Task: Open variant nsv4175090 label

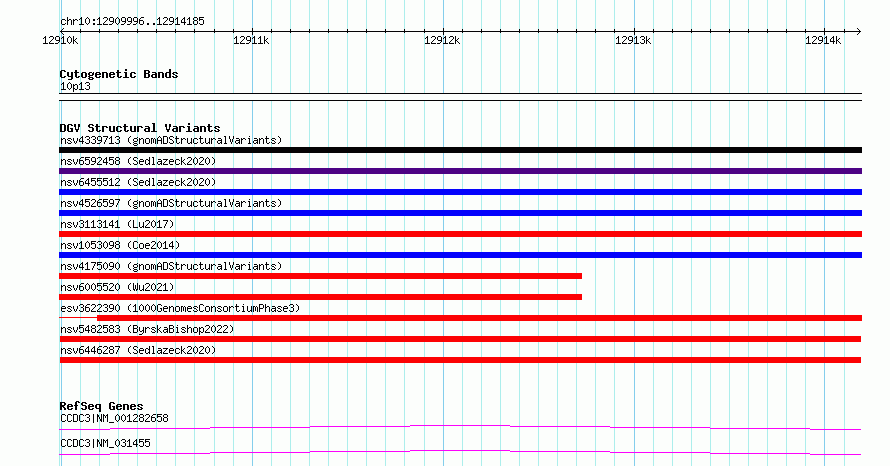Action: pos(171,266)
